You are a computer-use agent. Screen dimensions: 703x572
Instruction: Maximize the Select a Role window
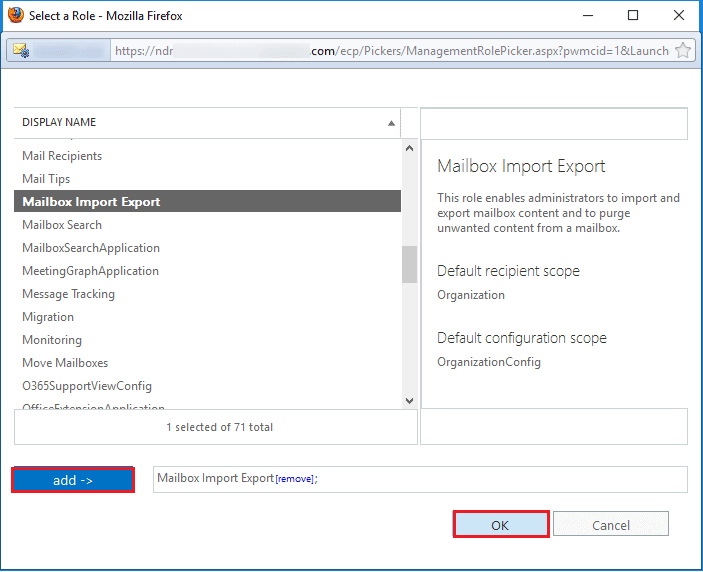point(633,16)
